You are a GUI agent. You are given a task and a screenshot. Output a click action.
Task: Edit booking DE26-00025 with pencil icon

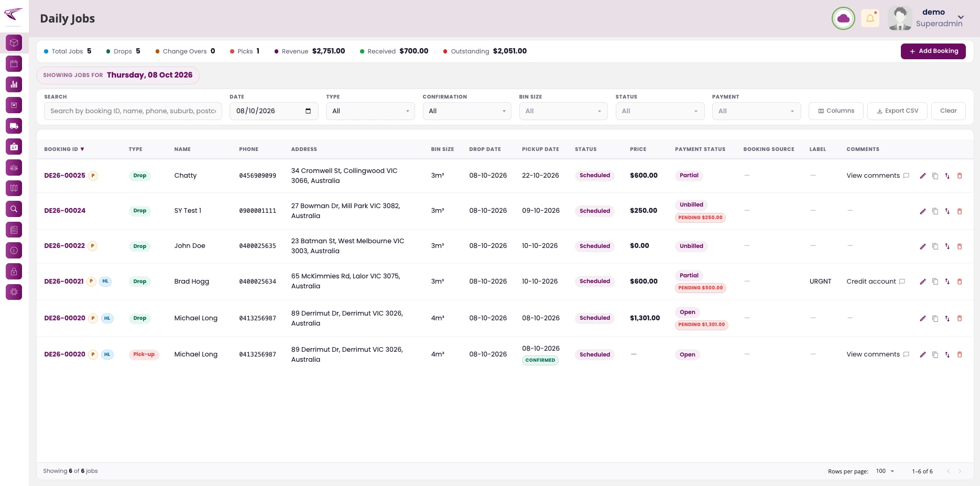[923, 176]
